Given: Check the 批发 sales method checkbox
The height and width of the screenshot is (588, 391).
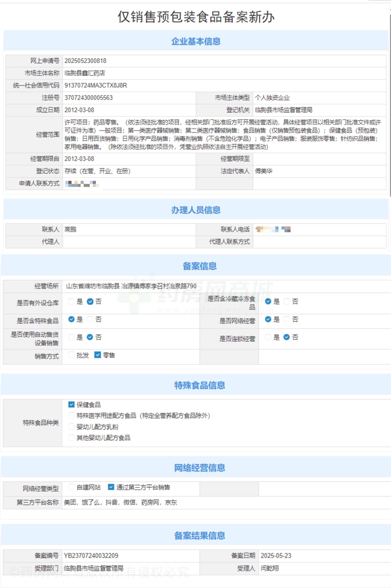Looking at the screenshot, I should coord(71,355).
